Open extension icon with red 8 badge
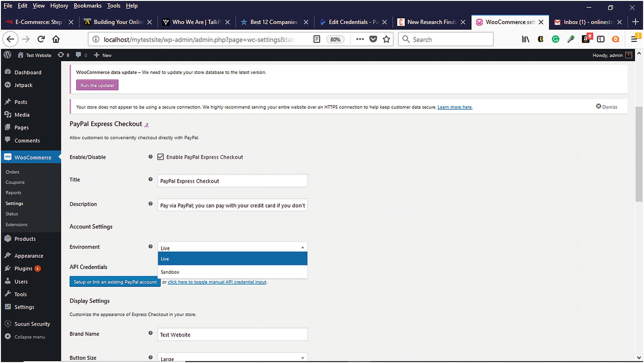This screenshot has height=363, width=644. click(586, 38)
